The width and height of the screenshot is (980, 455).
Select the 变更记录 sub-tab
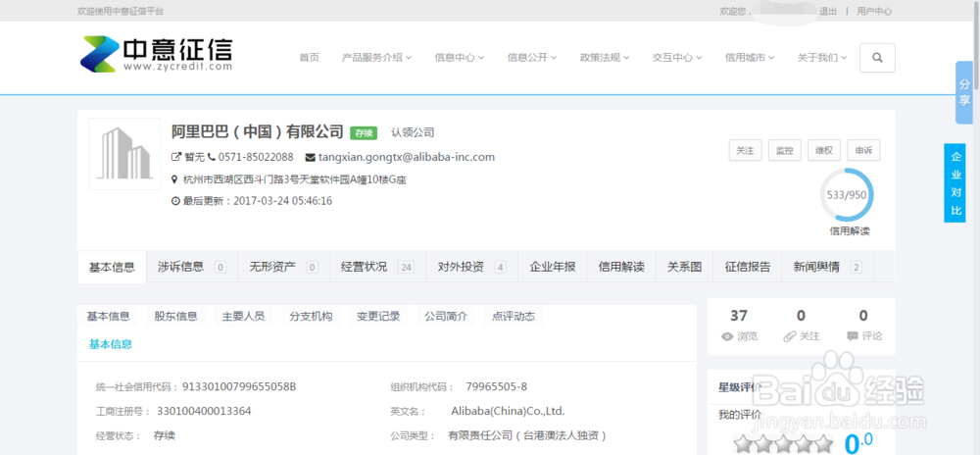[378, 317]
